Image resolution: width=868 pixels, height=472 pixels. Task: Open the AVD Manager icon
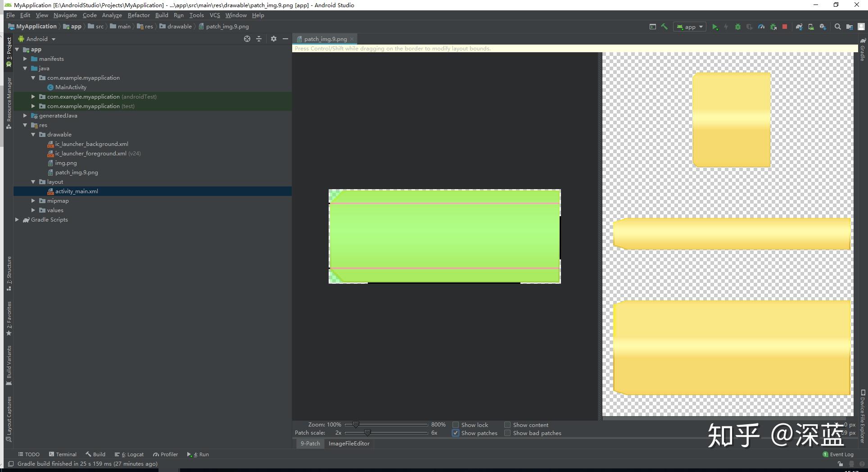811,27
